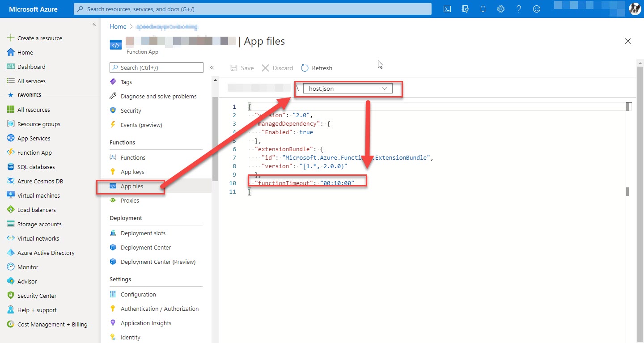Click the Search (Ctrl+/) field
This screenshot has height=343, width=644.
click(x=156, y=68)
